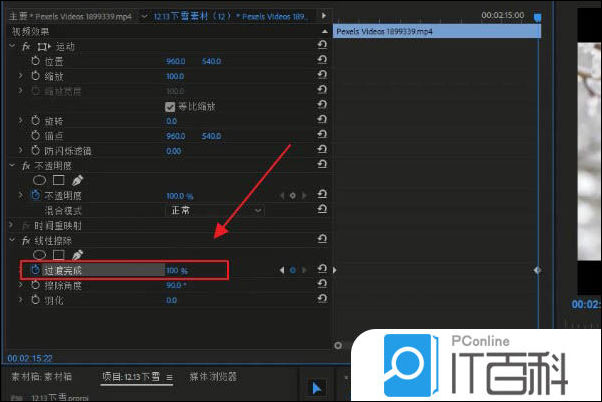
Task: Reset the 缩放 parameter
Action: point(322,75)
